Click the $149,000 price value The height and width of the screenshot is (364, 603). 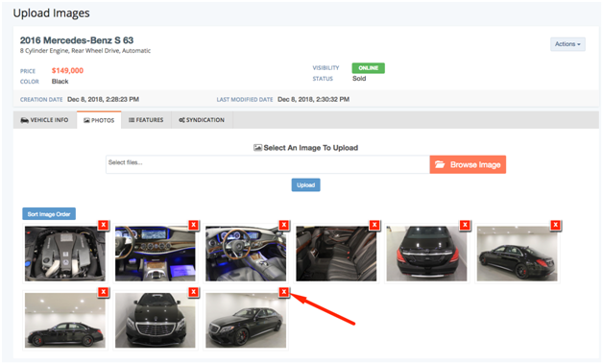[x=67, y=70]
